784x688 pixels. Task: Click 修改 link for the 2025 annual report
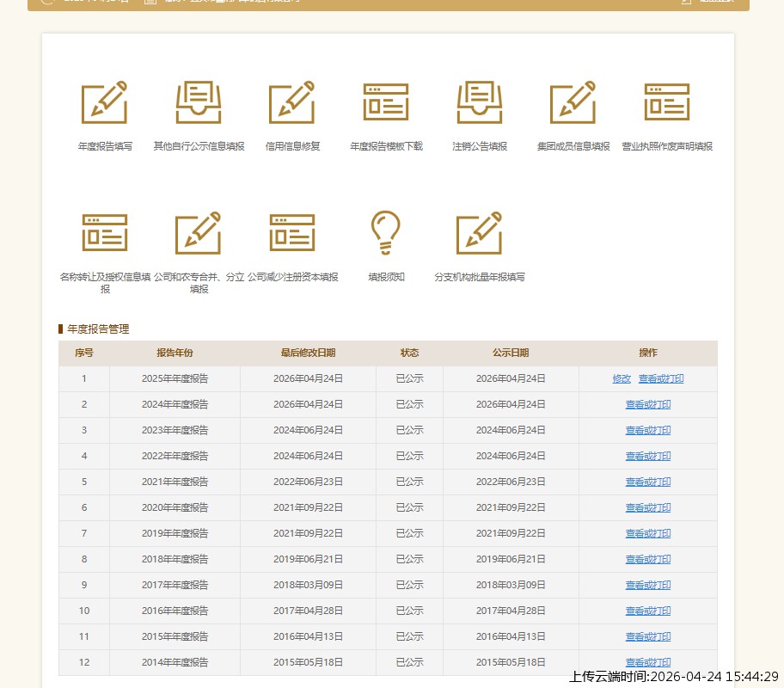[622, 379]
